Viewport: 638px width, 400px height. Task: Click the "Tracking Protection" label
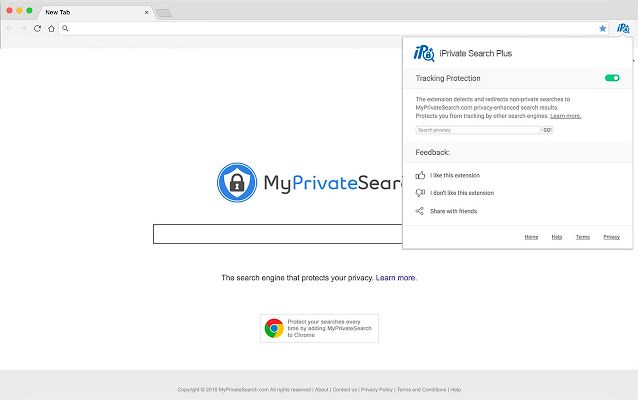[x=448, y=78]
